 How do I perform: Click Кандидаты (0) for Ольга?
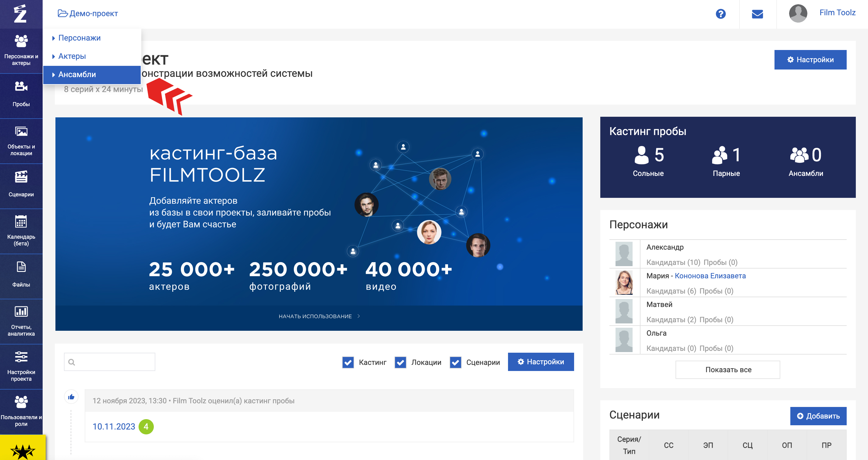tap(671, 348)
